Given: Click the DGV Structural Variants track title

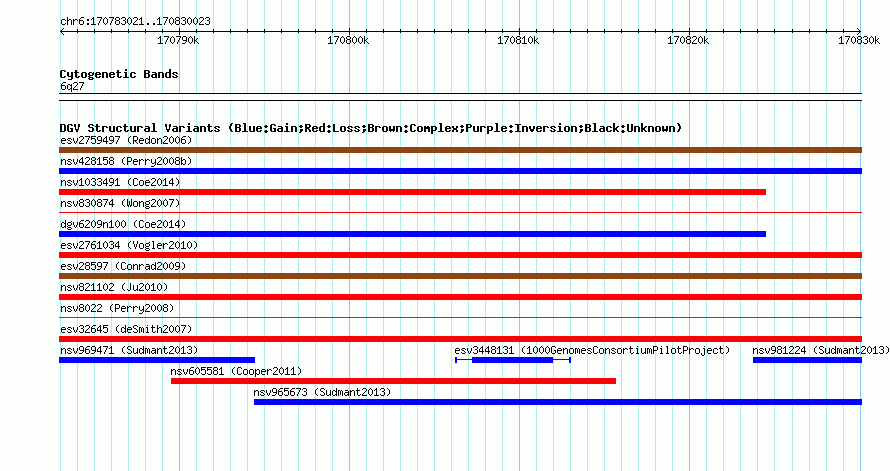Looking at the screenshot, I should [371, 128].
